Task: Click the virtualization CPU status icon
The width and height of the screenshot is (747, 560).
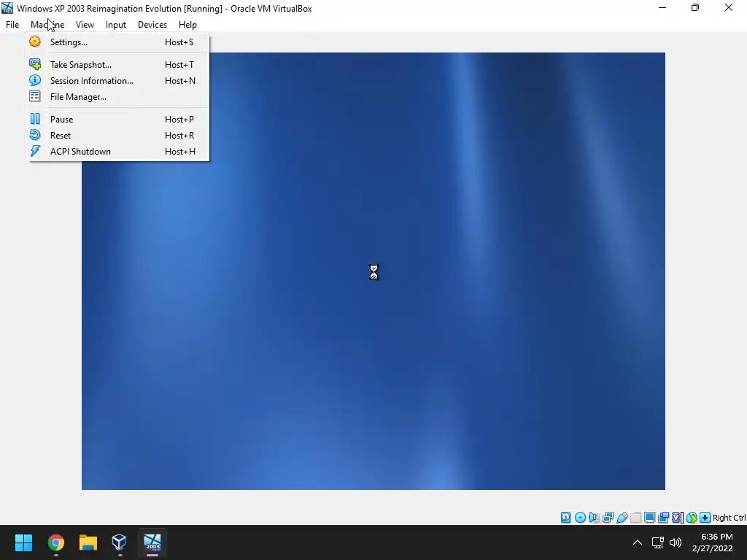Action: pyautogui.click(x=677, y=518)
